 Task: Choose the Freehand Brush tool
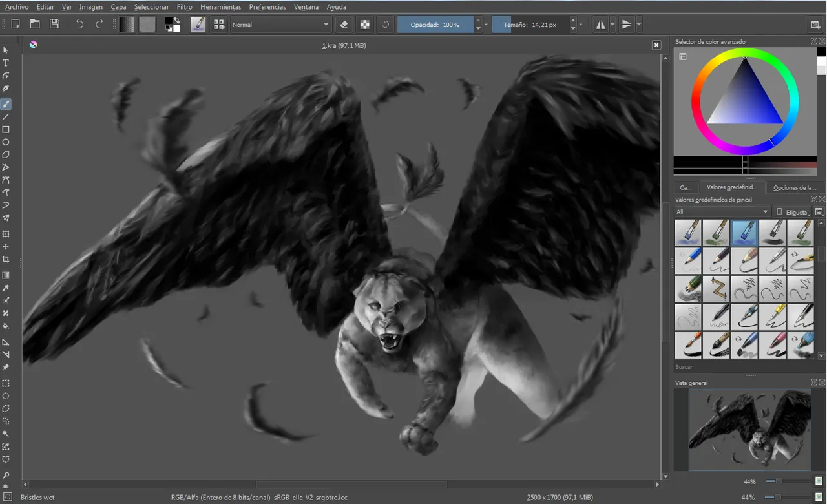coord(6,104)
